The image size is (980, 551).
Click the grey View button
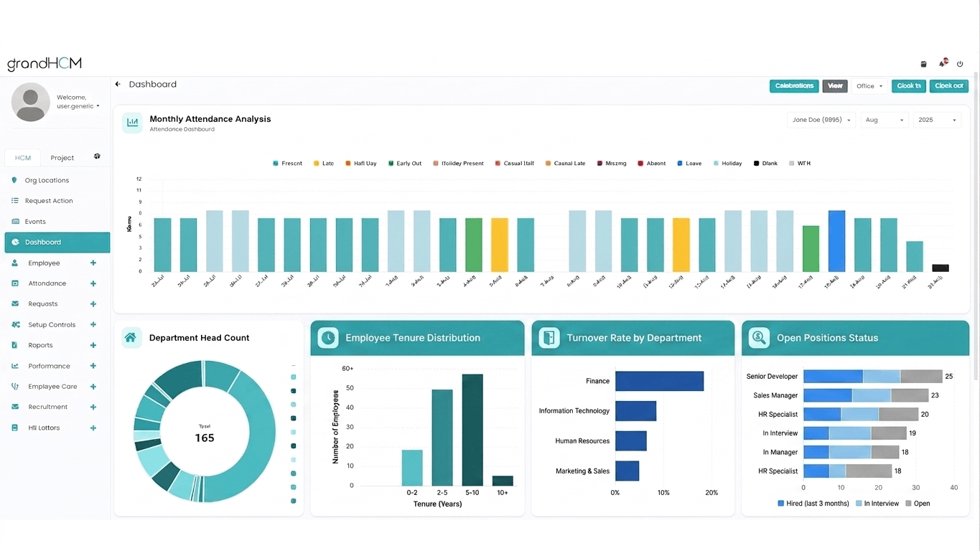click(835, 86)
